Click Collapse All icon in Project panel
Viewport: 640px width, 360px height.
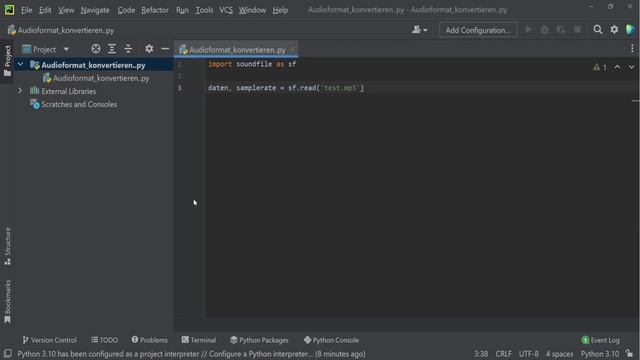[128, 49]
